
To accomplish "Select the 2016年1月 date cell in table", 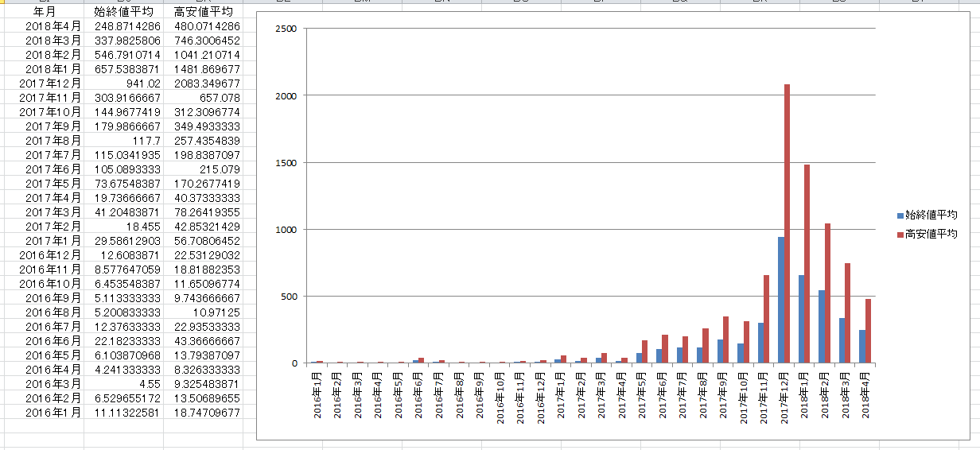I will [50, 413].
